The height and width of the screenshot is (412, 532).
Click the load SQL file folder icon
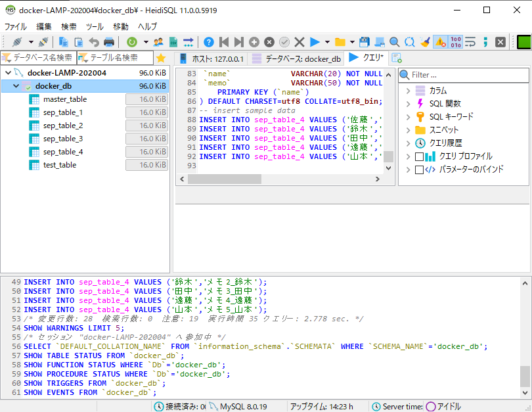coord(340,42)
